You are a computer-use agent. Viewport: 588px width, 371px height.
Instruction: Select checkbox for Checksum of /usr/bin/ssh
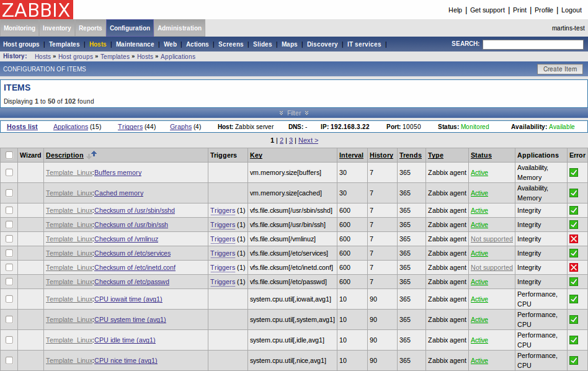click(x=9, y=225)
